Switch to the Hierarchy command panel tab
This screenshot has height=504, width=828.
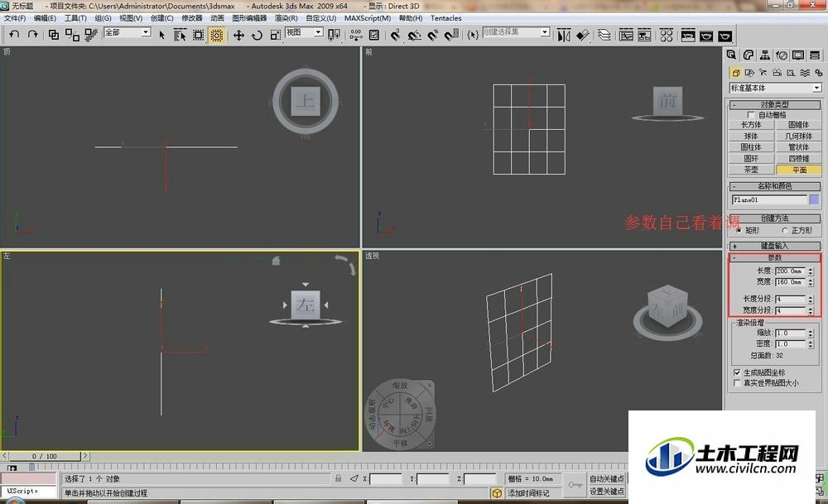tap(764, 55)
